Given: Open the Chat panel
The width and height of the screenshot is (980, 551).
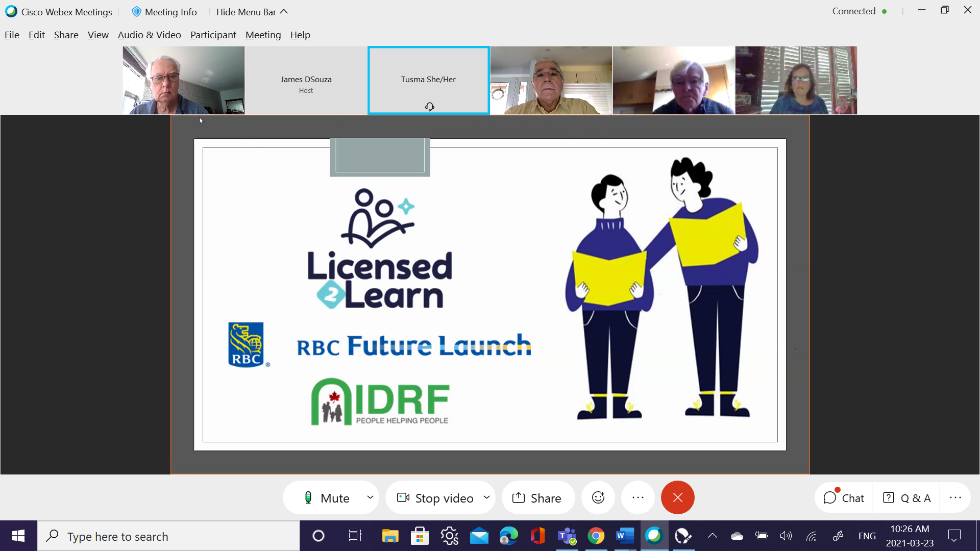Looking at the screenshot, I should pos(844,498).
